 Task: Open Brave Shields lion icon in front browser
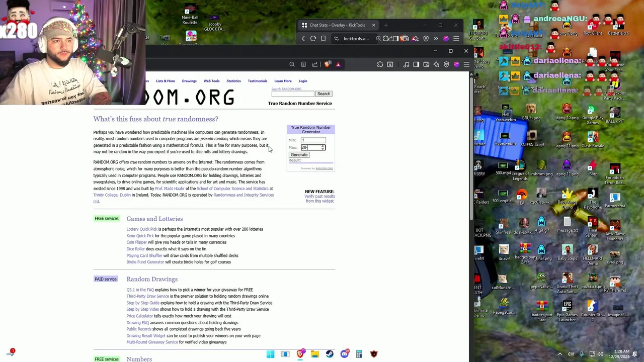click(x=327, y=64)
